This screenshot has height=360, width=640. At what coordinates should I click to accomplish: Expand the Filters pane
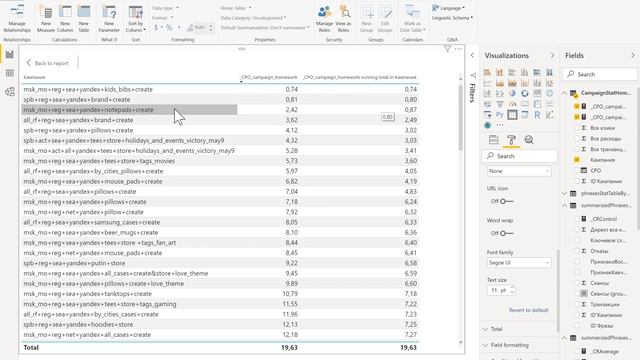[472, 55]
